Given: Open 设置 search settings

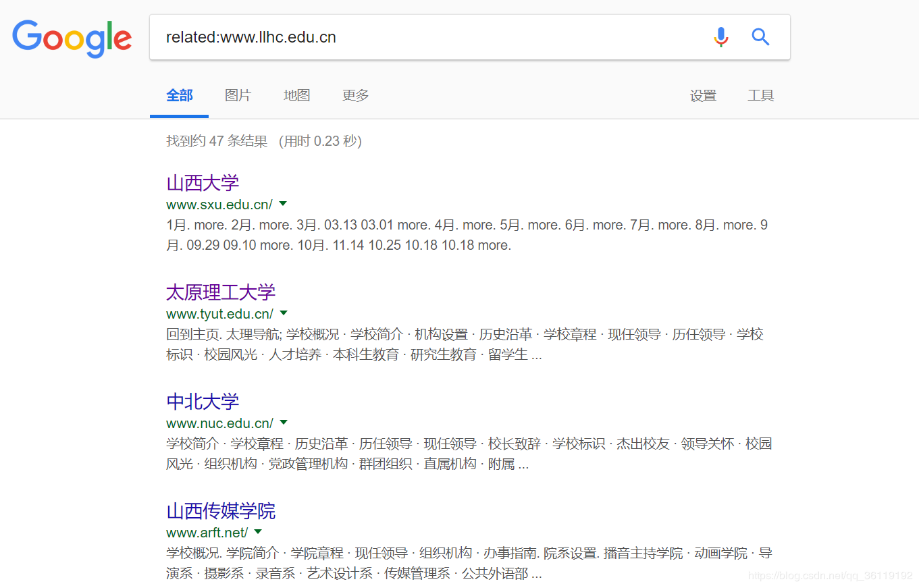Looking at the screenshot, I should coord(703,96).
